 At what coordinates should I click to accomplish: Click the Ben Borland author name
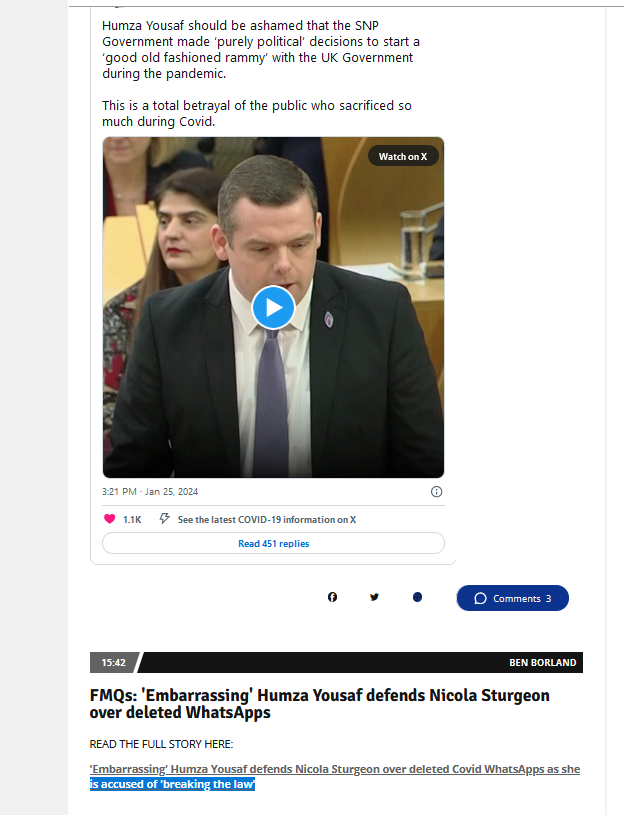point(542,663)
